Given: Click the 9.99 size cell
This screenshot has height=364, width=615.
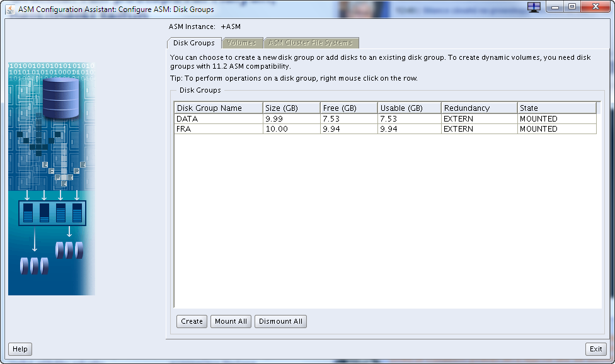Looking at the screenshot, I should (291, 119).
